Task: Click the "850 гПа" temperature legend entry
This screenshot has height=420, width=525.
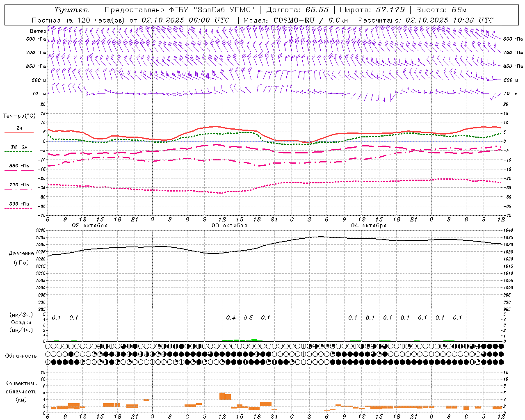Action: click(x=19, y=166)
